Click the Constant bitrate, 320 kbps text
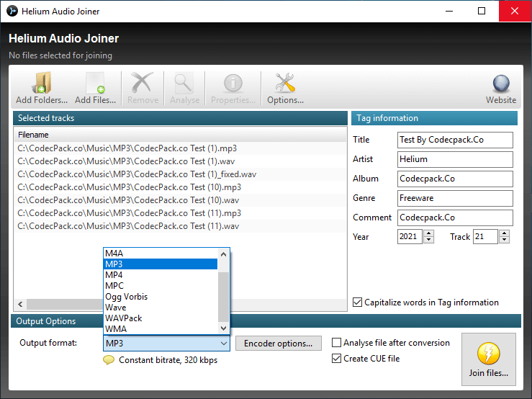This screenshot has height=399, width=532. click(168, 360)
